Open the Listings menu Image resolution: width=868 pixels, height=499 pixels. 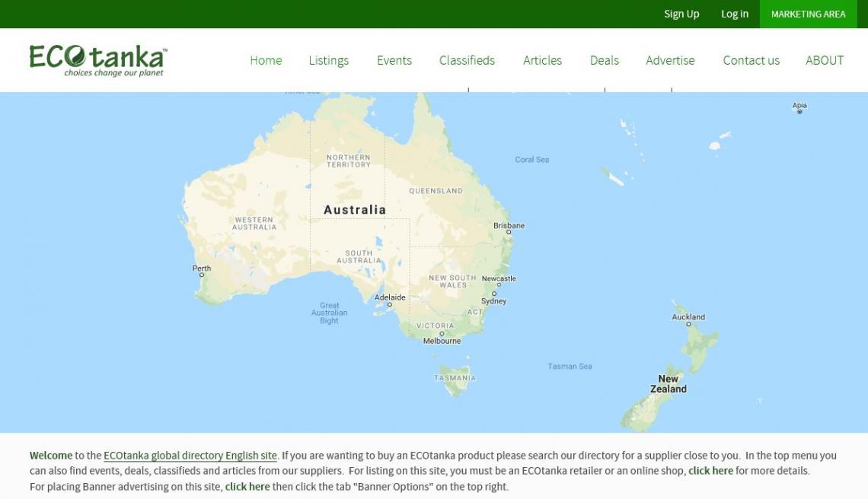329,60
